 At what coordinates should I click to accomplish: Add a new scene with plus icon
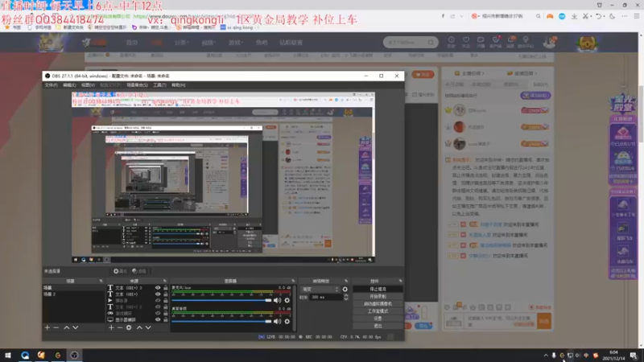pyautogui.click(x=47, y=327)
